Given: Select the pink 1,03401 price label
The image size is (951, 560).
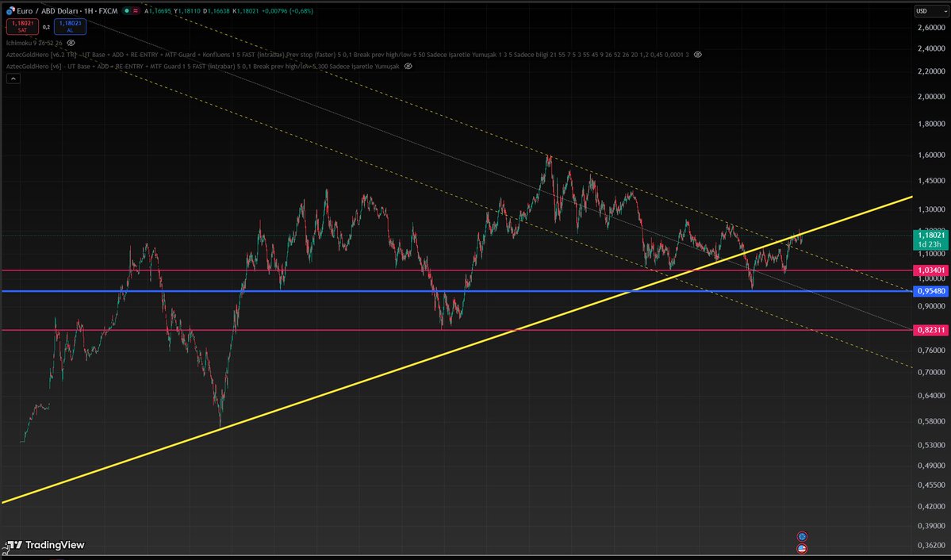Looking at the screenshot, I should pos(930,270).
